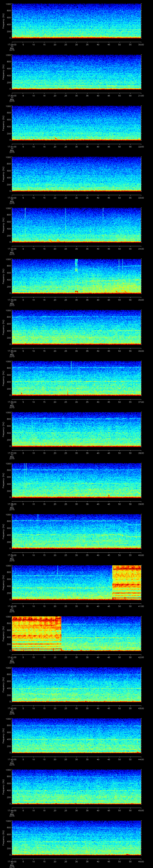Click the 46:00 end label of the last spectrogram
The image size is (153, 868).
point(141,861)
